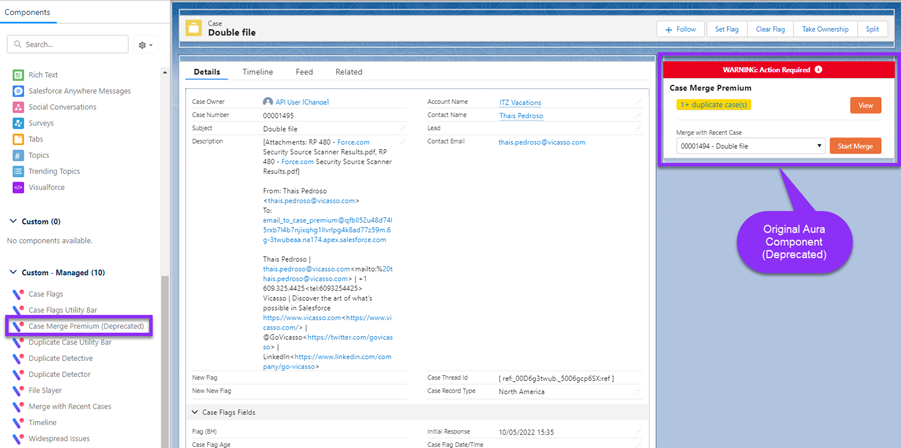Click the orange View button
Image resolution: width=901 pixels, height=448 pixels.
865,105
